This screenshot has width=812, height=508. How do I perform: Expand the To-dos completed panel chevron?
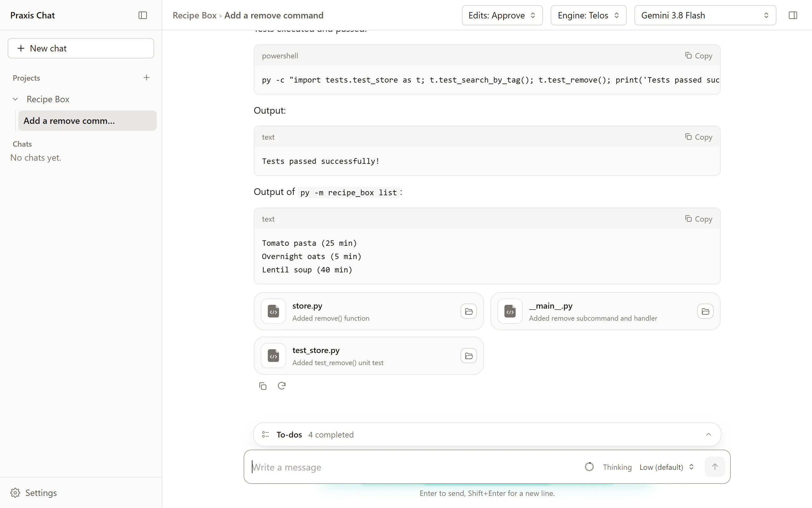click(708, 434)
